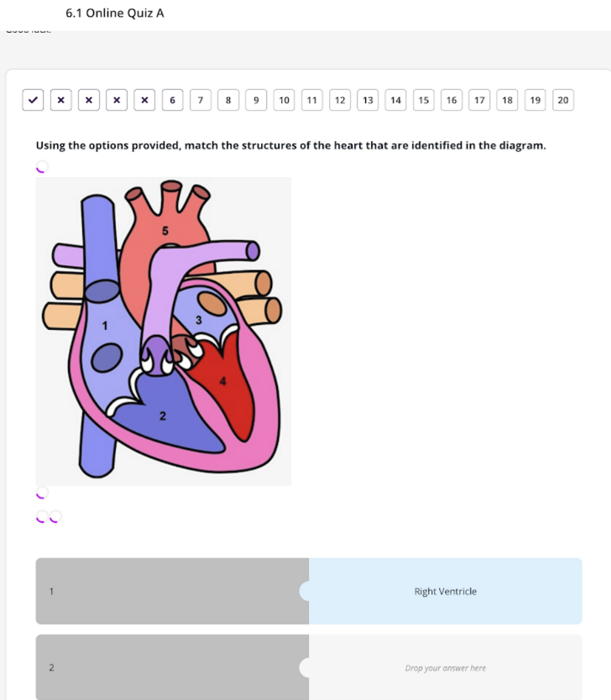Select the gray row labeled 1

[x=171, y=592]
